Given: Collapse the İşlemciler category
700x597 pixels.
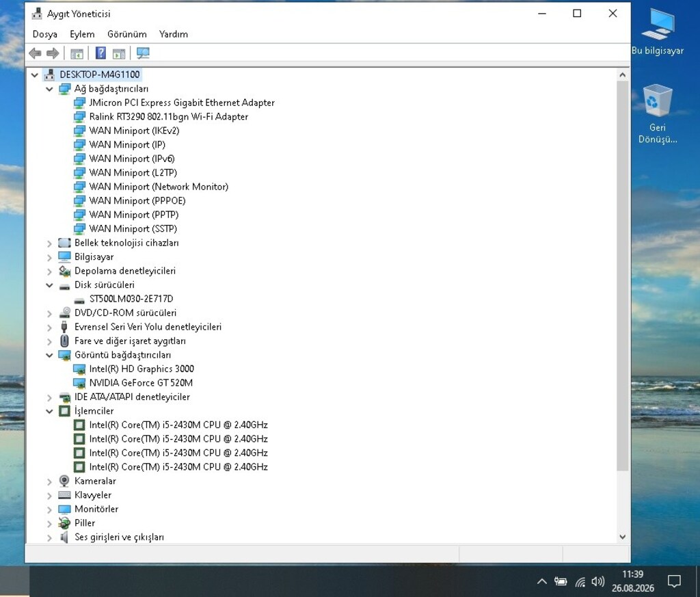Looking at the screenshot, I should tap(49, 411).
